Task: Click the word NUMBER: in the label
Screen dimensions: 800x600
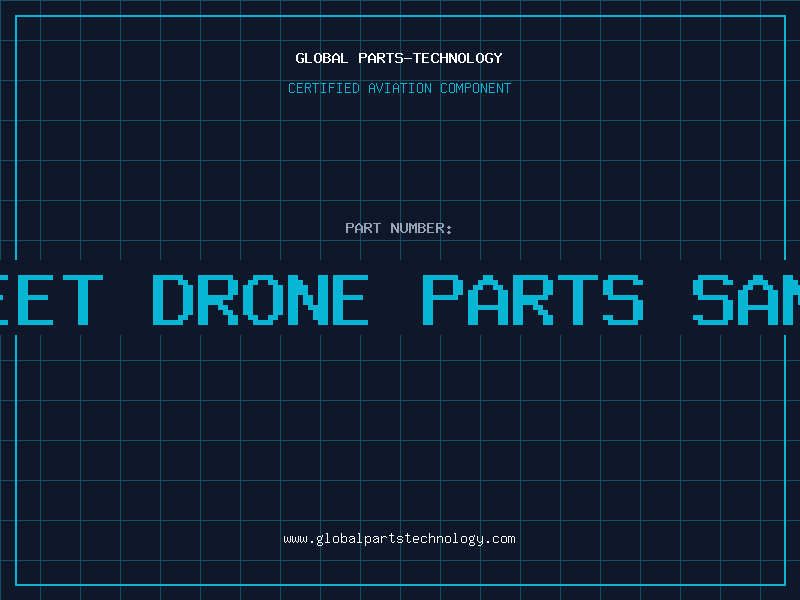Action: 421,228
